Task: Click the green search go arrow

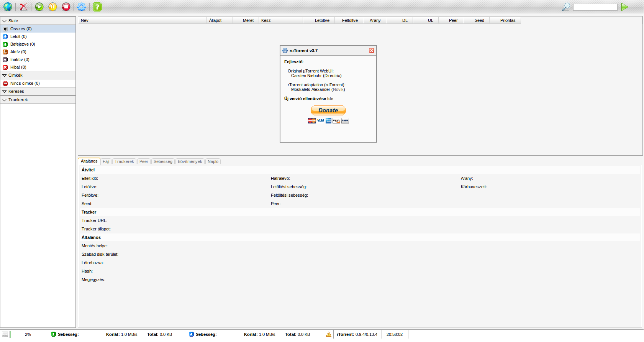Action: 624,7
